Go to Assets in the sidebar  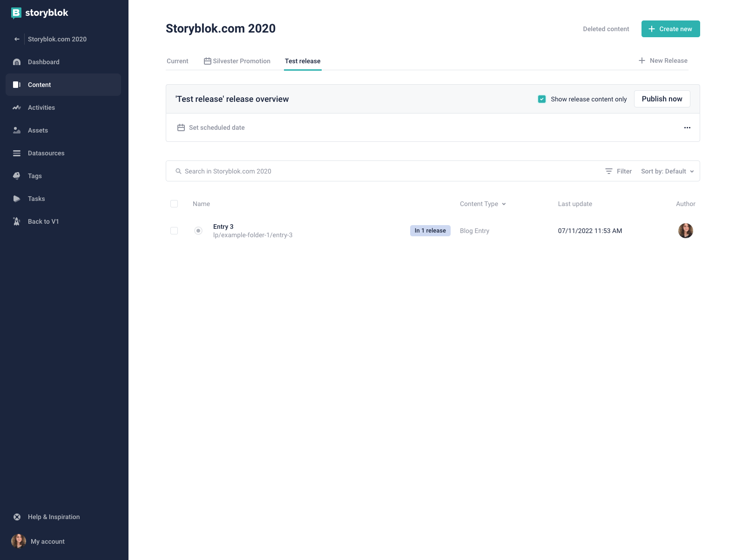63,130
